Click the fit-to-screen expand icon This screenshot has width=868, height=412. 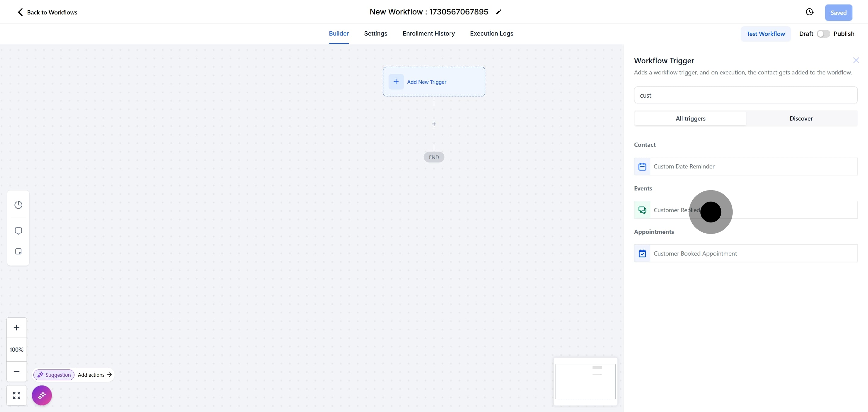coord(17,395)
